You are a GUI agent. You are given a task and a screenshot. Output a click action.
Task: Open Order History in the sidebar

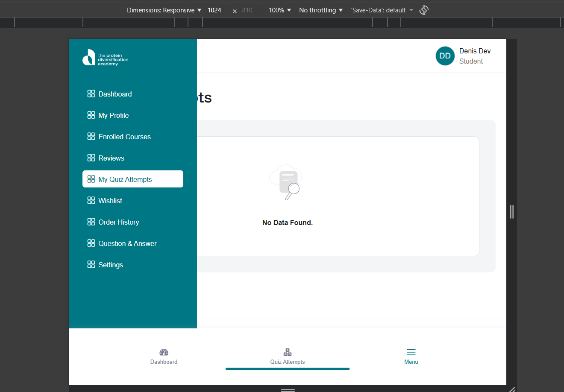click(133, 222)
